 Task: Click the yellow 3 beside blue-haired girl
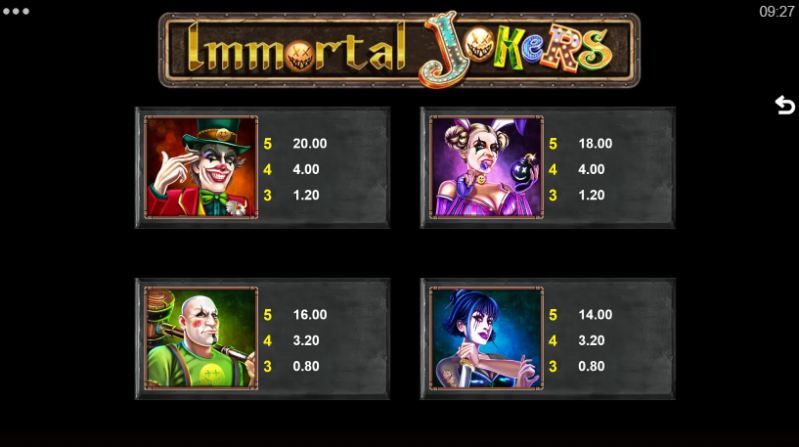pyautogui.click(x=553, y=366)
